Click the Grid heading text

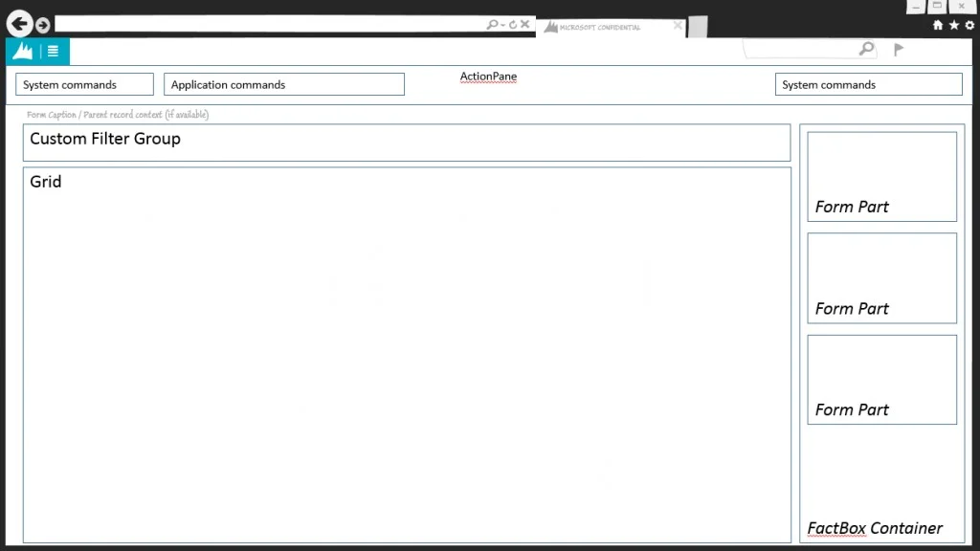[x=46, y=182]
